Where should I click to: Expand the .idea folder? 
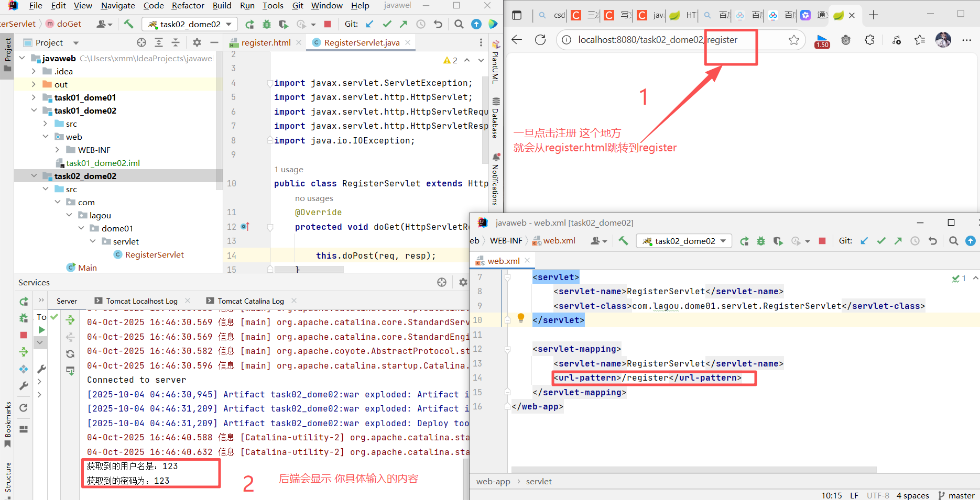(x=34, y=71)
